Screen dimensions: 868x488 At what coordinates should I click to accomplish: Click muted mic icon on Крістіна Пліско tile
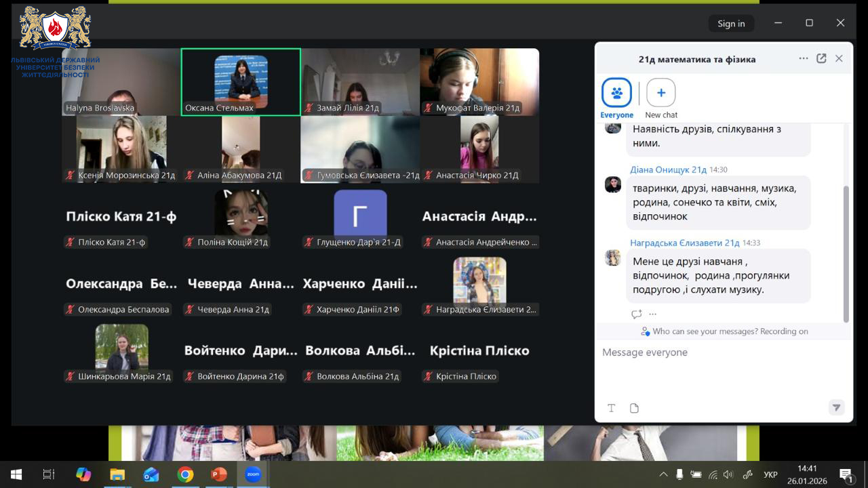(428, 376)
